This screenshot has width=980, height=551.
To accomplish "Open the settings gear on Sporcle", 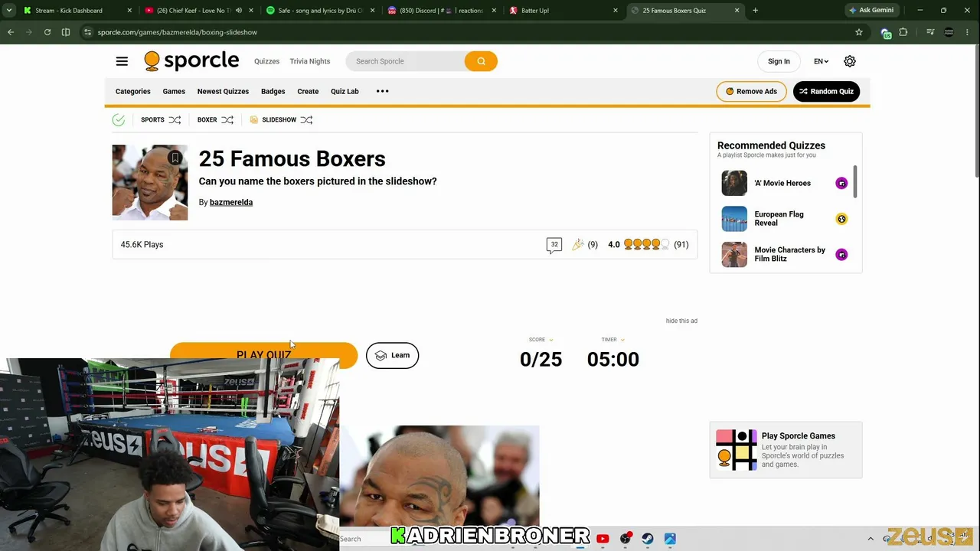I will pos(850,61).
